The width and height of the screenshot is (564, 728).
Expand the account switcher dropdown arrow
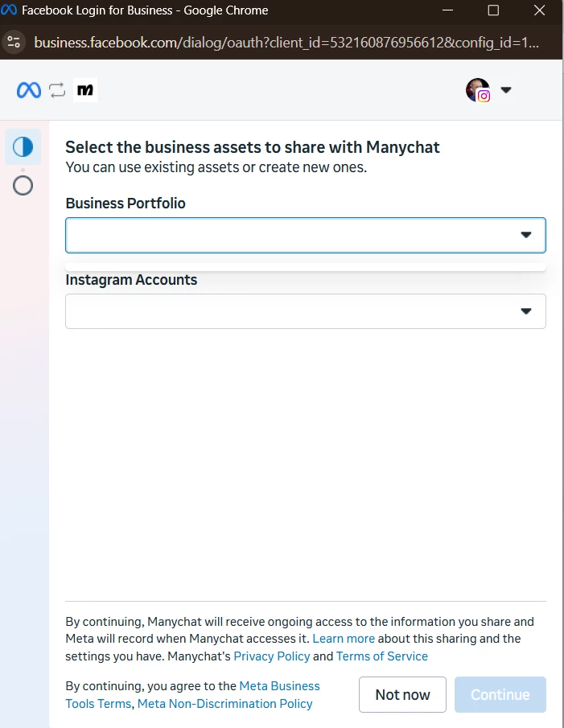click(506, 90)
